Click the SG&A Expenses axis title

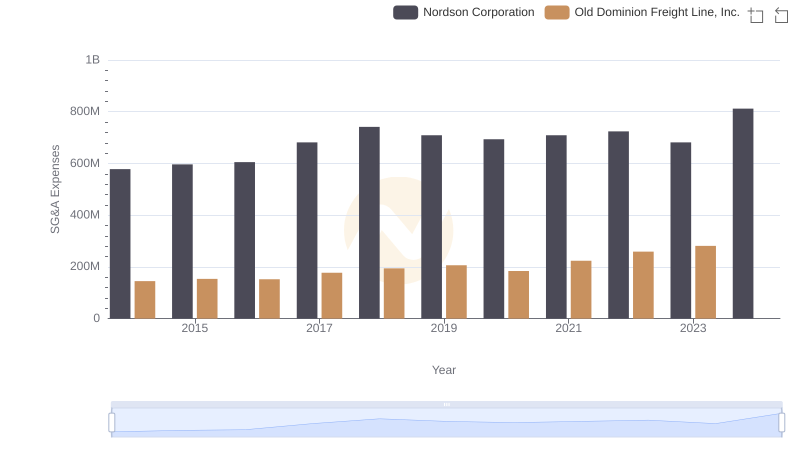(x=55, y=189)
